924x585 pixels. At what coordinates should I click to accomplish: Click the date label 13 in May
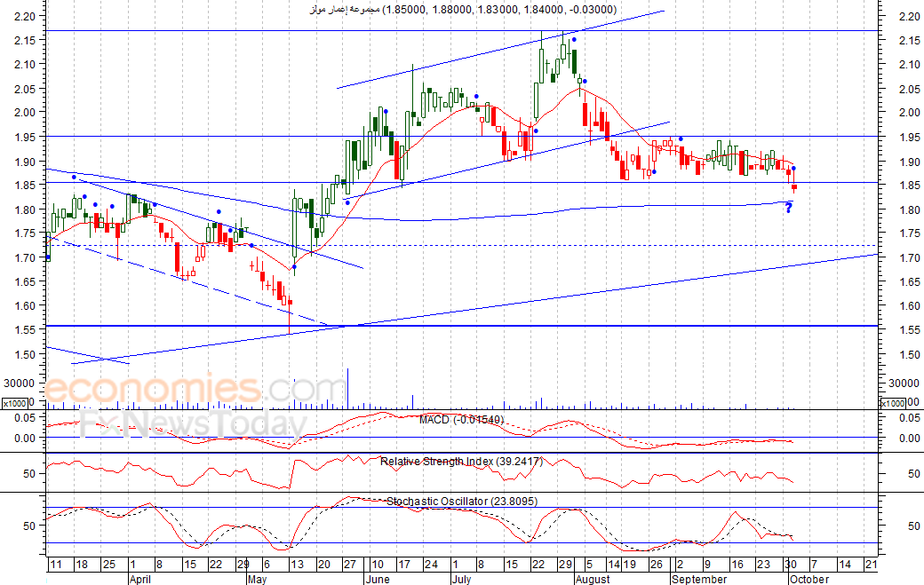[x=297, y=565]
